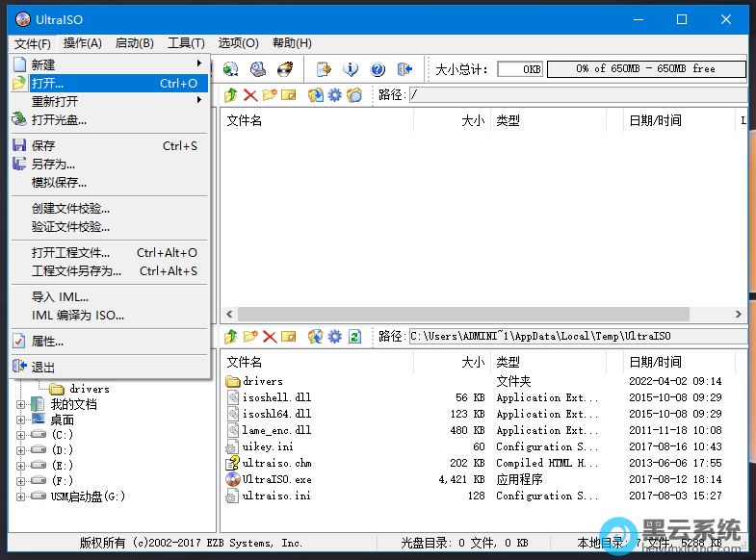Click the burn CD image icon with flame
756x560 pixels.
click(285, 69)
